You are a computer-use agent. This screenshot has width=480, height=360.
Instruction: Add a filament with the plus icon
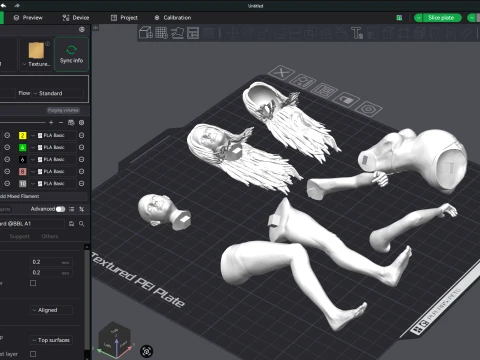(x=51, y=123)
